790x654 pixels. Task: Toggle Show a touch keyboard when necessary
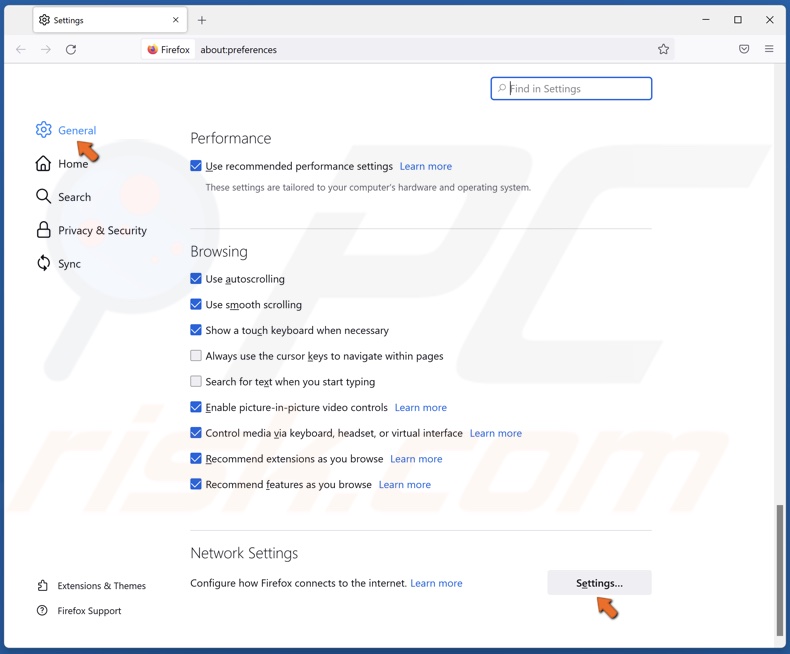[x=196, y=330]
